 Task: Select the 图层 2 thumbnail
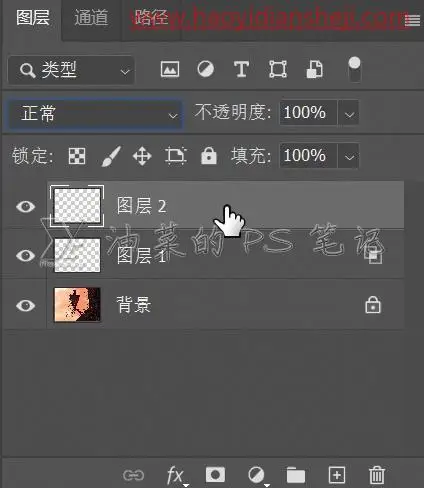77,206
